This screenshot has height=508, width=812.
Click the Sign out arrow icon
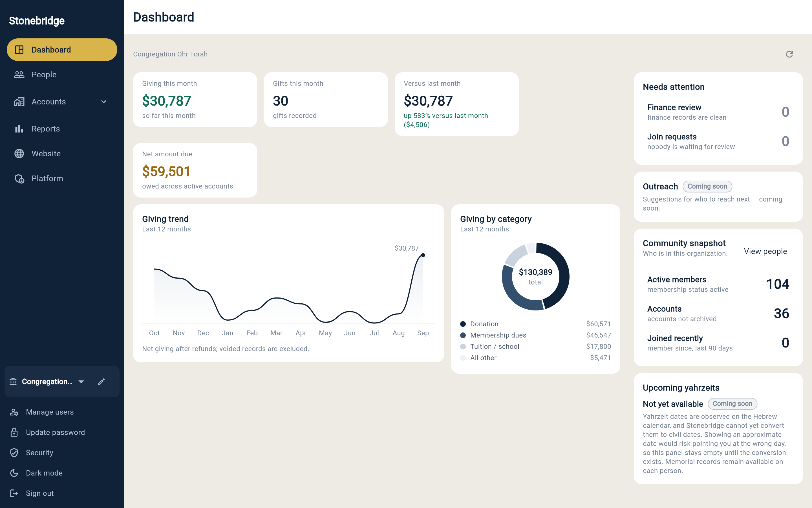[x=14, y=493]
